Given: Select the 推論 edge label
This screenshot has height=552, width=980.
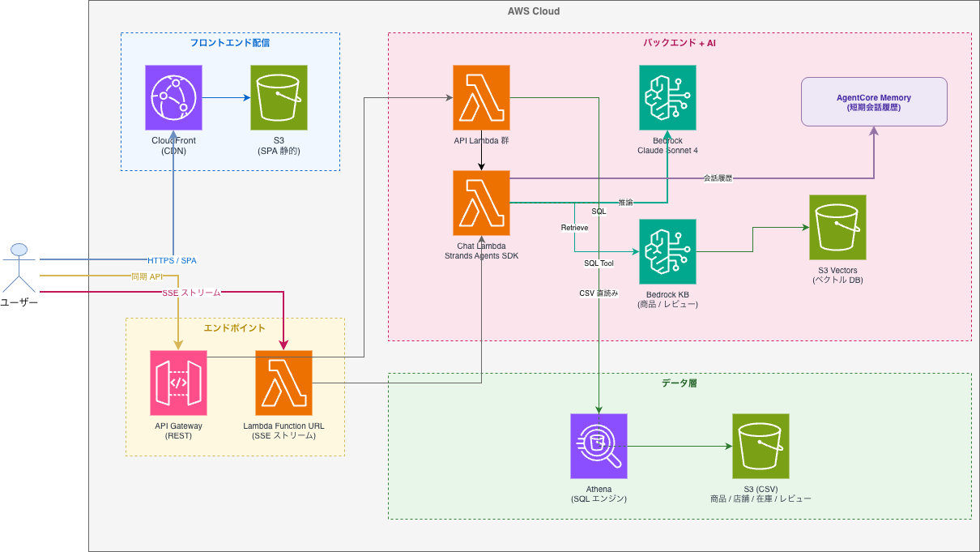Looking at the screenshot, I should (x=625, y=203).
